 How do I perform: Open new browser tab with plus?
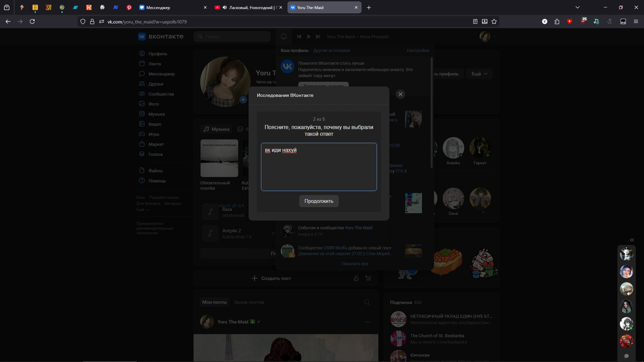click(x=369, y=7)
